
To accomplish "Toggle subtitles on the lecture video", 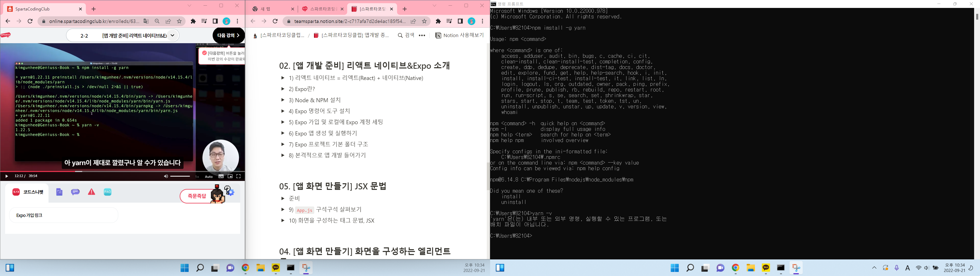I will [x=221, y=176].
